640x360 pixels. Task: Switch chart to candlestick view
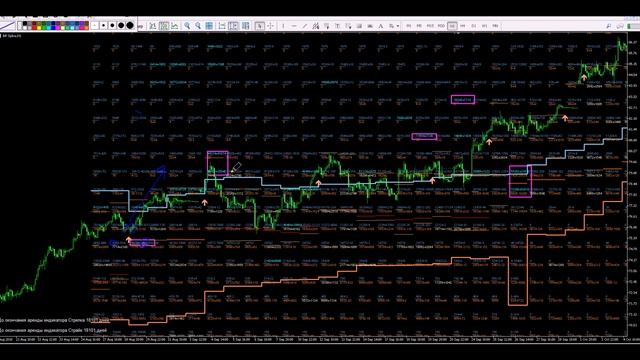click(164, 26)
